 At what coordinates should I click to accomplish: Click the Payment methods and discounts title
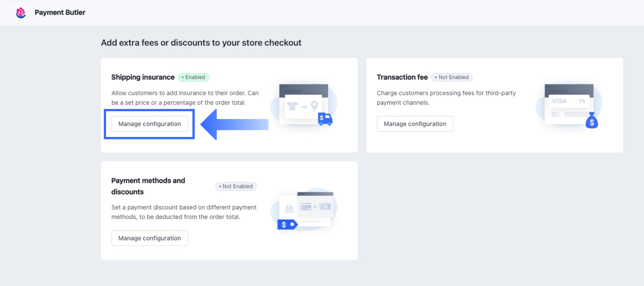tap(148, 186)
